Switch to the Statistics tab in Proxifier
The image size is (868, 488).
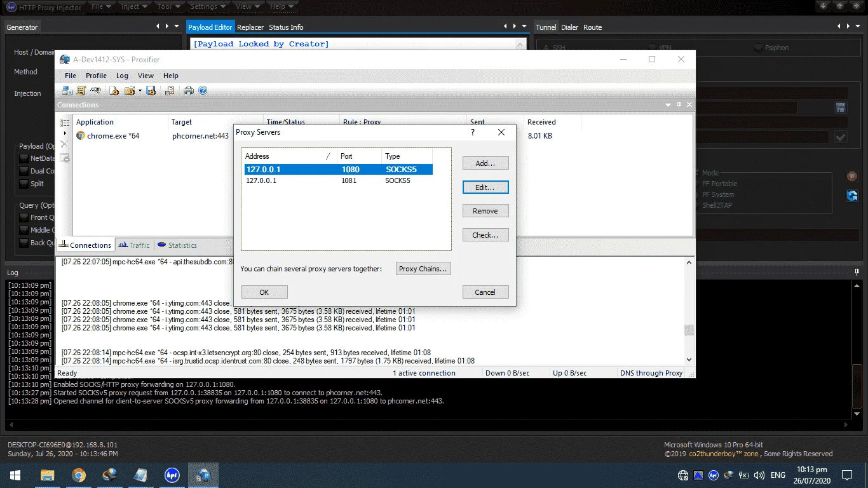coord(177,245)
